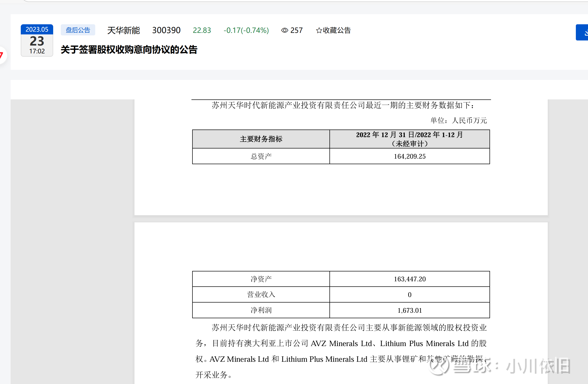Click the 营业收入 row label

point(261,294)
